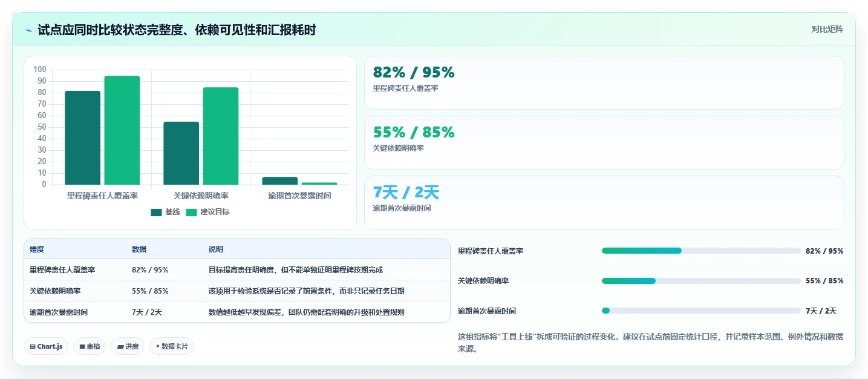Viewport: 868px width, 379px height.
Task: Click the 逾期首次暴露时间 chart axis label
Action: [299, 196]
